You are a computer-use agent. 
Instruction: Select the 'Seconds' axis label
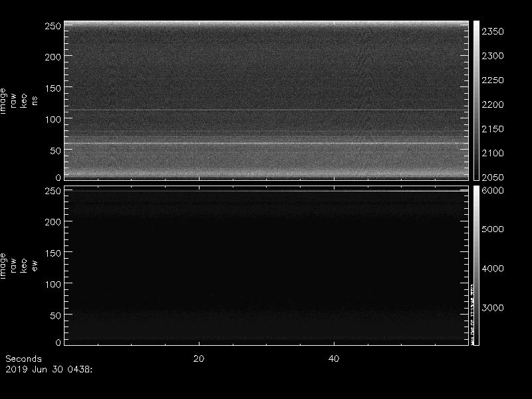[x=23, y=358]
